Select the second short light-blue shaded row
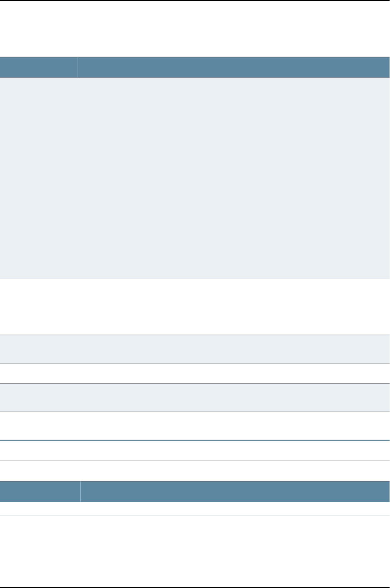The height and width of the screenshot is (588, 390). [x=195, y=397]
